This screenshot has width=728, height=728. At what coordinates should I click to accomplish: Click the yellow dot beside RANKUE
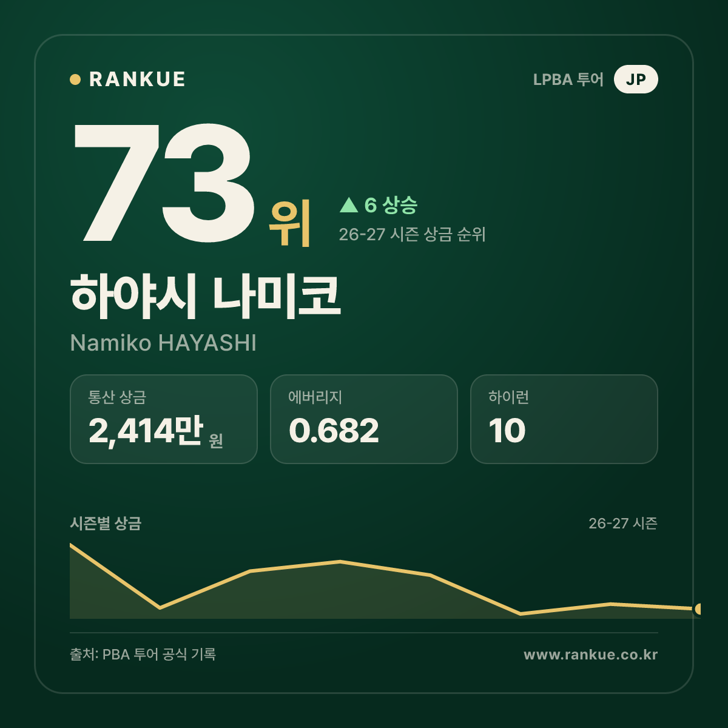pos(75,79)
